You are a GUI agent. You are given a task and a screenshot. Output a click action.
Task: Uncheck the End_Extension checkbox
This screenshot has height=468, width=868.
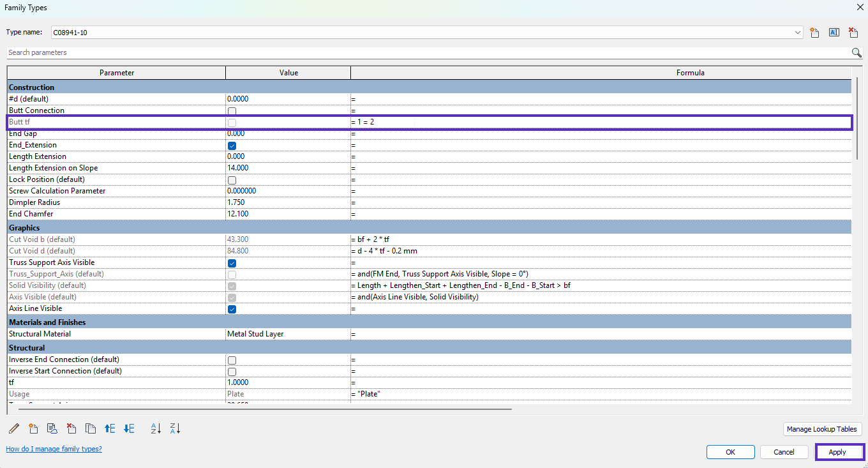(232, 146)
